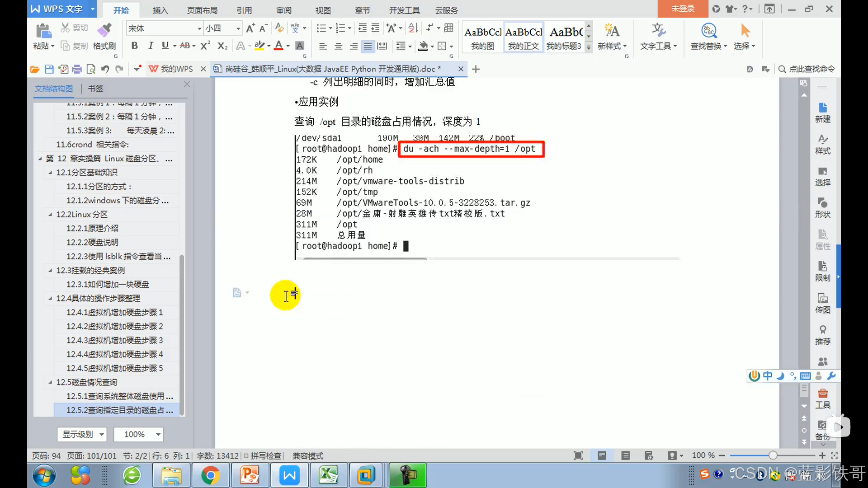Screen dimensions: 868x488
Task: Open Chrome from the Windows taskbar
Action: tap(210, 475)
